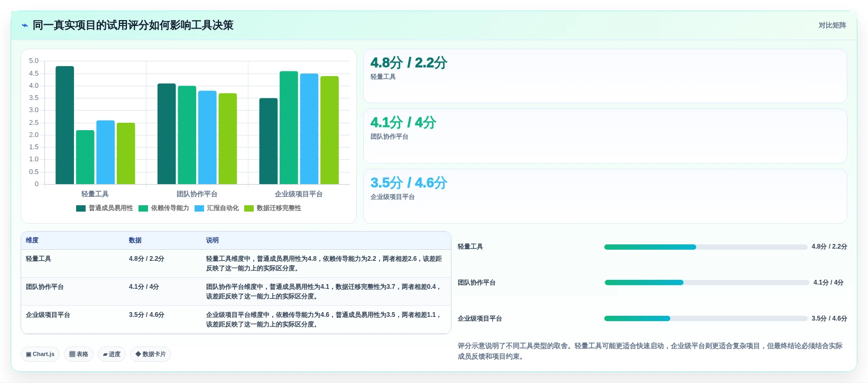Click the 企业级项目平台 label beside the progress bar
The height and width of the screenshot is (383, 868).
[x=480, y=318]
